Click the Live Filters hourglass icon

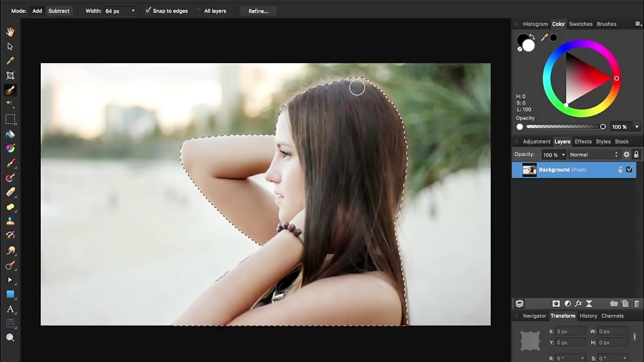589,304
